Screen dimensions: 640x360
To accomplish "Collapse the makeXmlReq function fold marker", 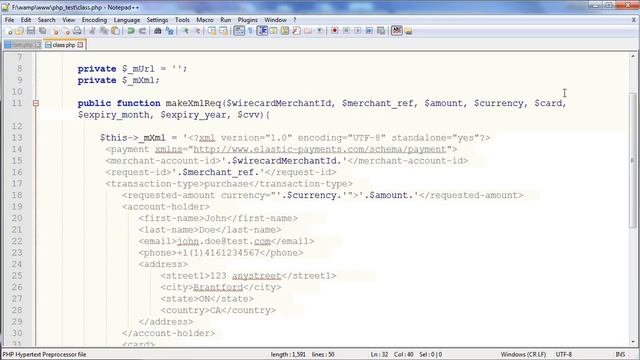I will (x=36, y=103).
